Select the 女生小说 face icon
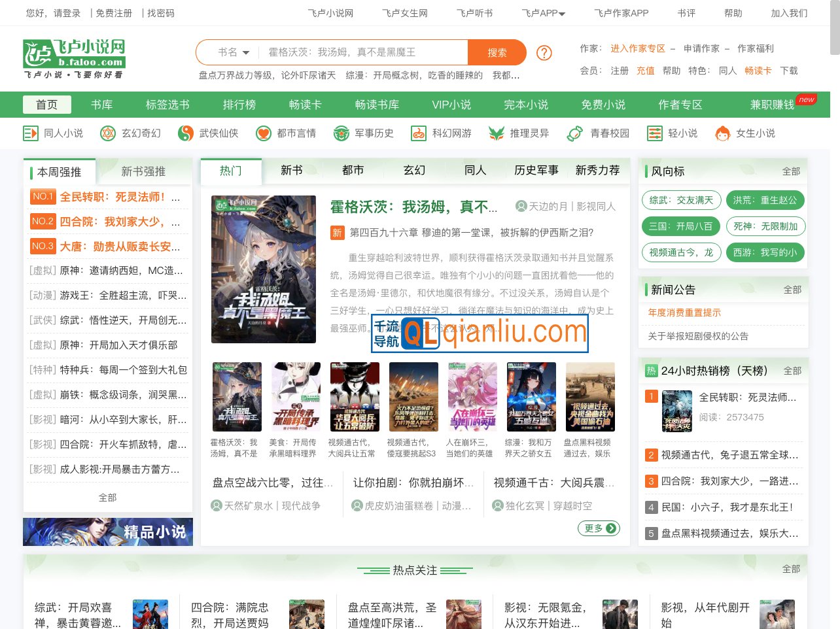Viewport: 840px width, 629px height. (722, 133)
